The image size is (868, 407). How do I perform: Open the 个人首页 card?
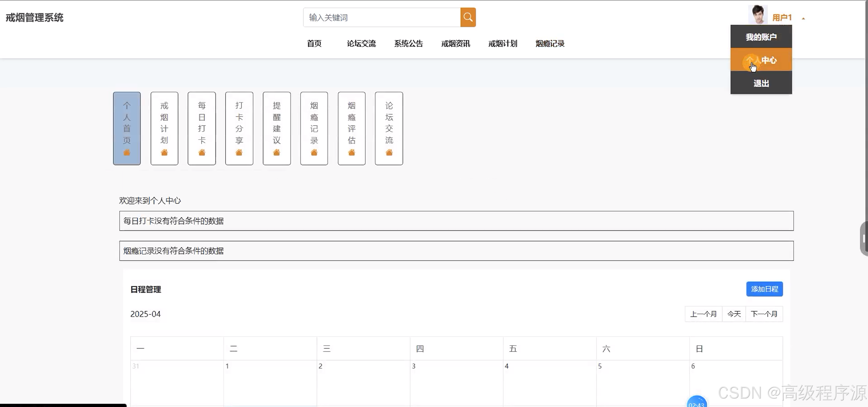(127, 128)
